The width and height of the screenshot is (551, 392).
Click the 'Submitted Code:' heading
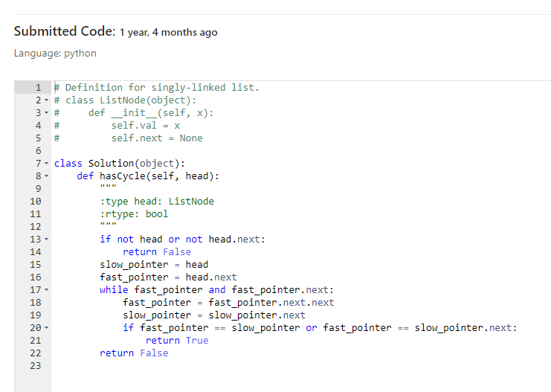pyautogui.click(x=65, y=31)
